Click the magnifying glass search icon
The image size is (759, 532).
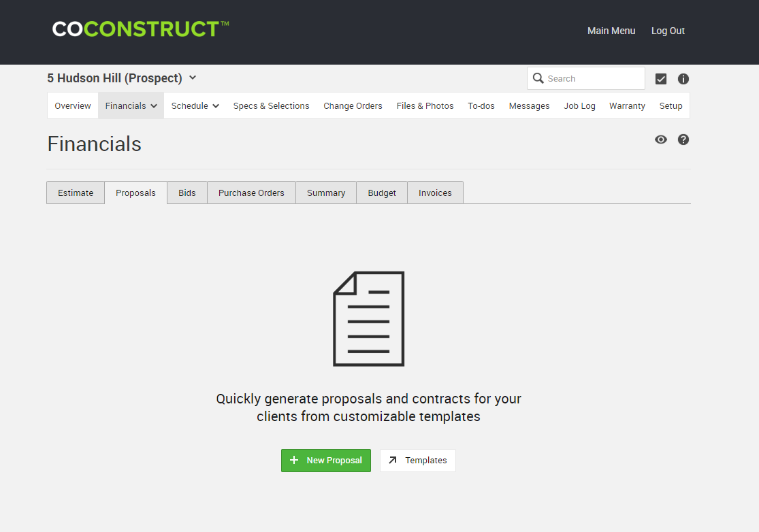tap(538, 78)
